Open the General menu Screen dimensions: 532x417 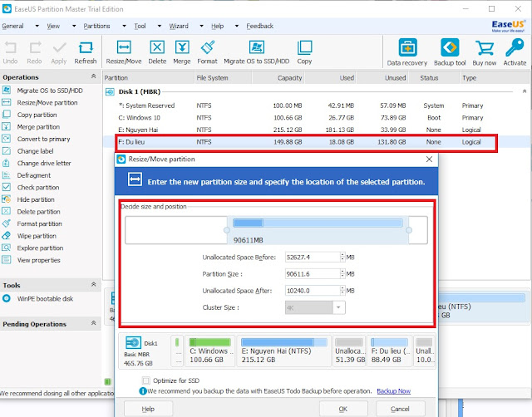click(13, 26)
